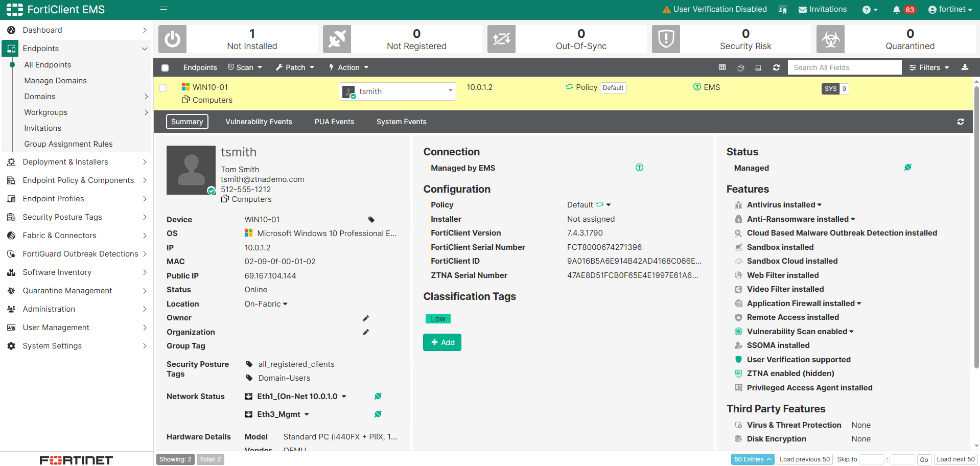980x466 pixels.
Task: Open the Patch menu
Action: click(295, 67)
